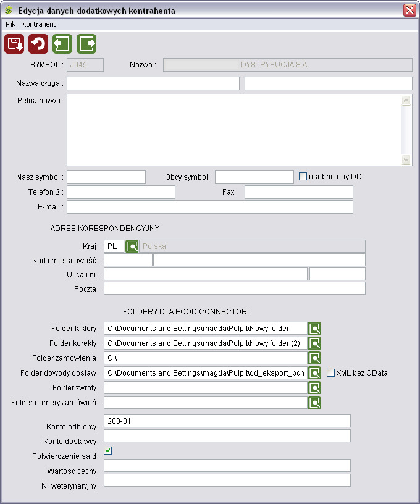Click the application icon in title bar
The height and width of the screenshot is (504, 420).
click(x=9, y=10)
